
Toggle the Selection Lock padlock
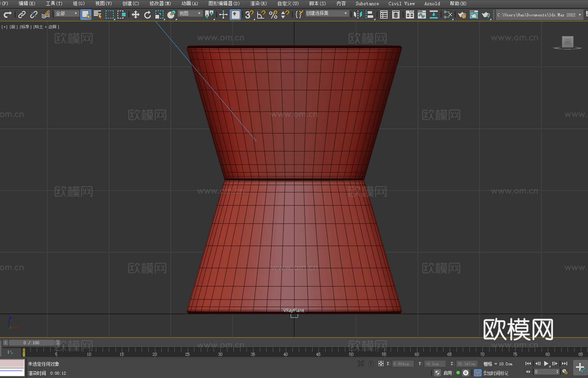pyautogui.click(x=371, y=364)
